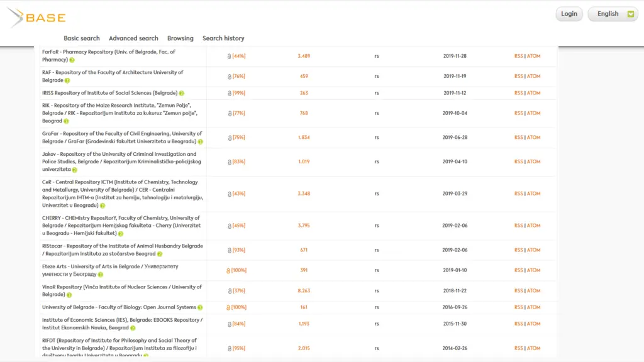Screen dimensions: 644x362
Task: Click the open access lock icon in FarFaR row
Action: pyautogui.click(x=229, y=56)
